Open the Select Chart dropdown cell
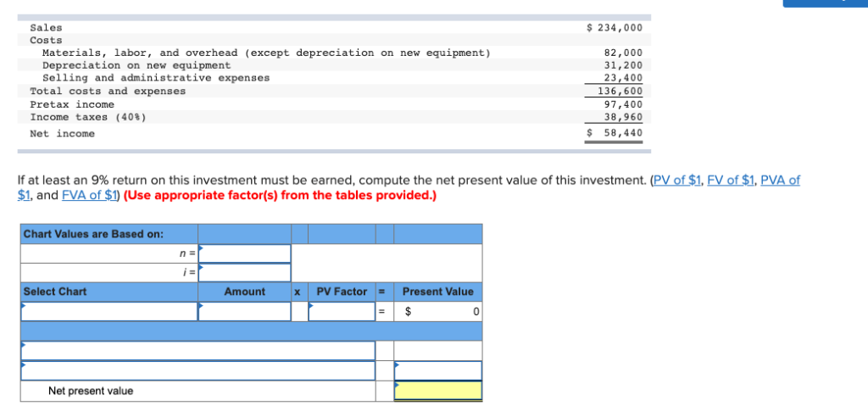Screen dimensions: 868x417 click(x=109, y=311)
